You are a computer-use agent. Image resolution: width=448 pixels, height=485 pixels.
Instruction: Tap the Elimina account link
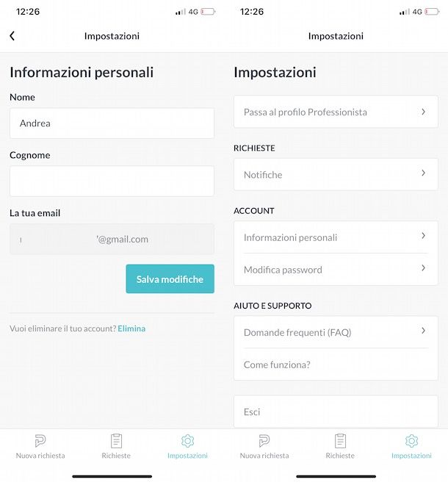[131, 328]
